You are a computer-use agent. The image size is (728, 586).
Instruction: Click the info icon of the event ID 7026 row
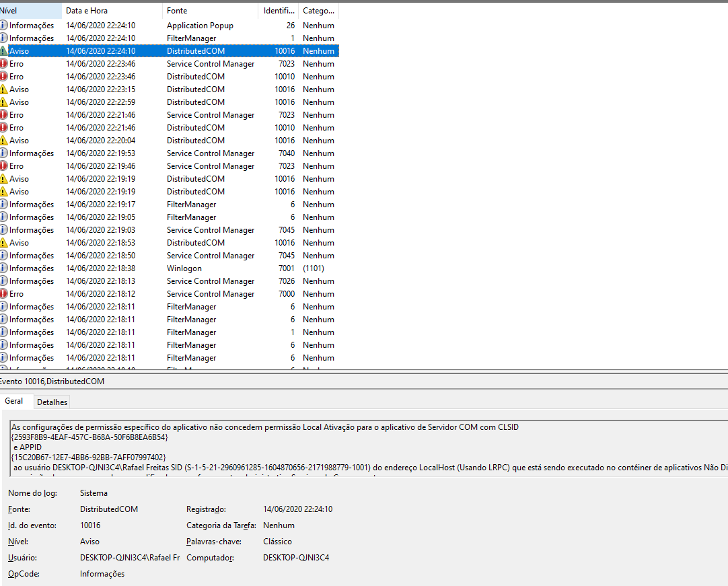[3, 281]
